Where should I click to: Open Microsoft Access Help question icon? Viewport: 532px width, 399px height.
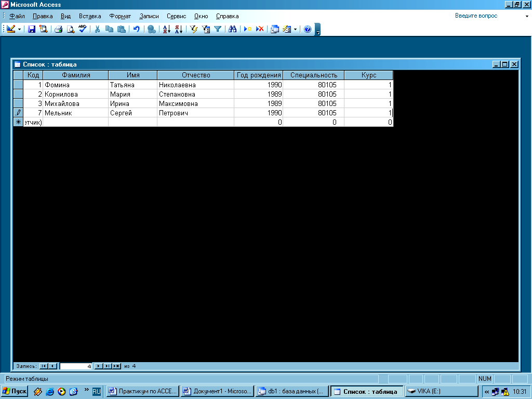(x=308, y=29)
